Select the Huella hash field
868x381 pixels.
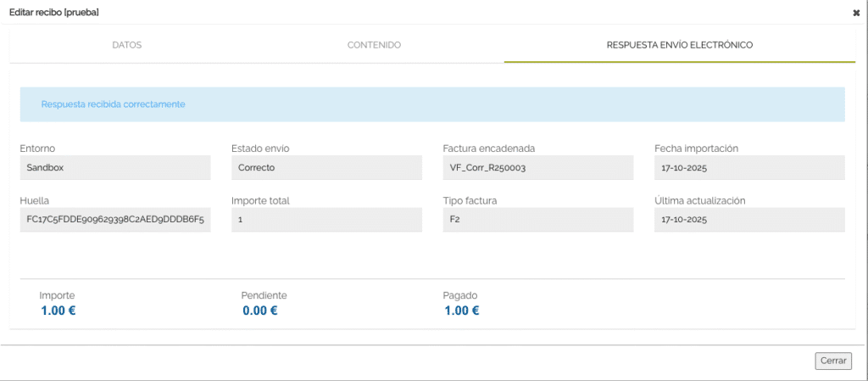click(114, 220)
